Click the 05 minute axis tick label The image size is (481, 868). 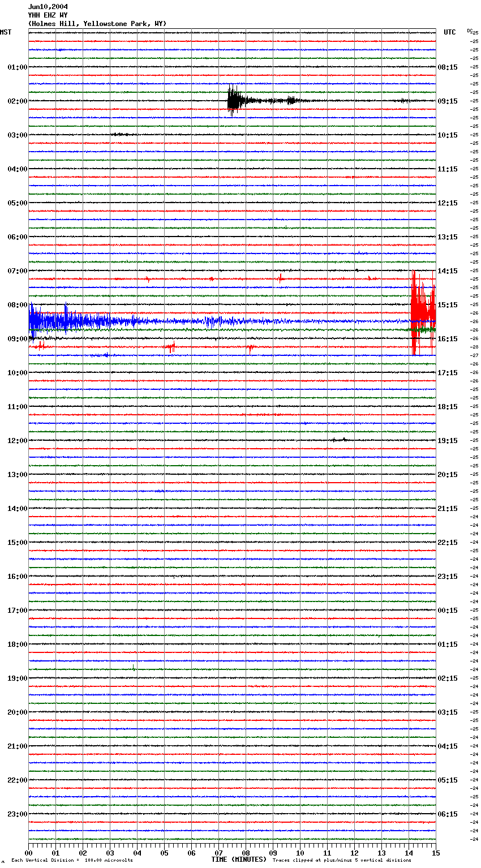[x=164, y=853]
